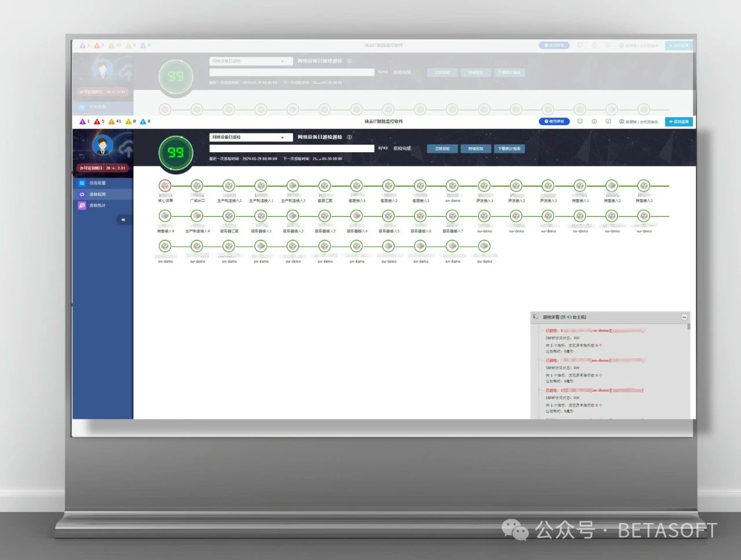Switch to 巡检统计 in the sidebar
The image size is (741, 560).
point(97,205)
